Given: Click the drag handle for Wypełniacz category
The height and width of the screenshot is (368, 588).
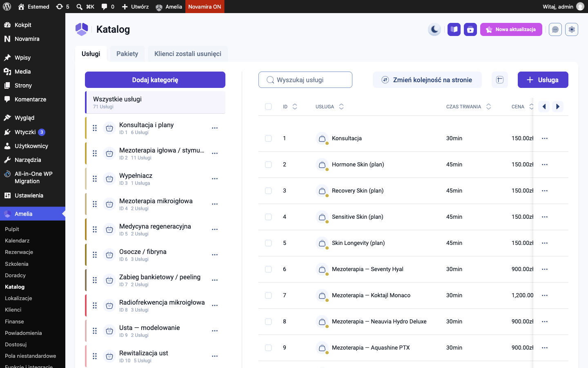Looking at the screenshot, I should click(95, 179).
